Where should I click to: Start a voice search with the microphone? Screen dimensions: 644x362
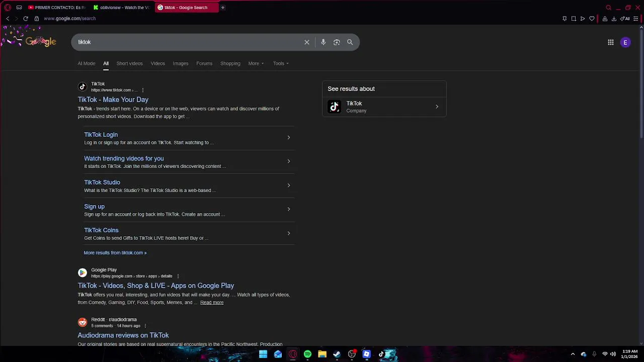[x=323, y=42]
